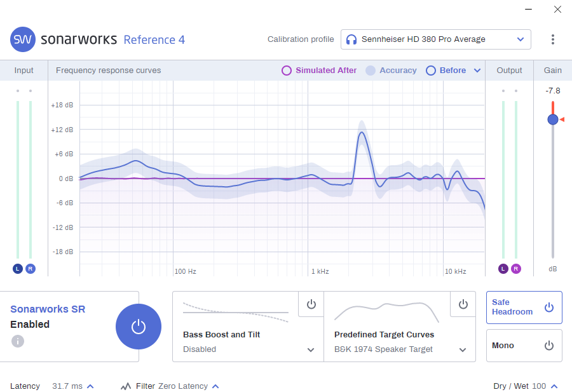Click the filter waveform icon
Screen dimensions: 572x392
126,386
